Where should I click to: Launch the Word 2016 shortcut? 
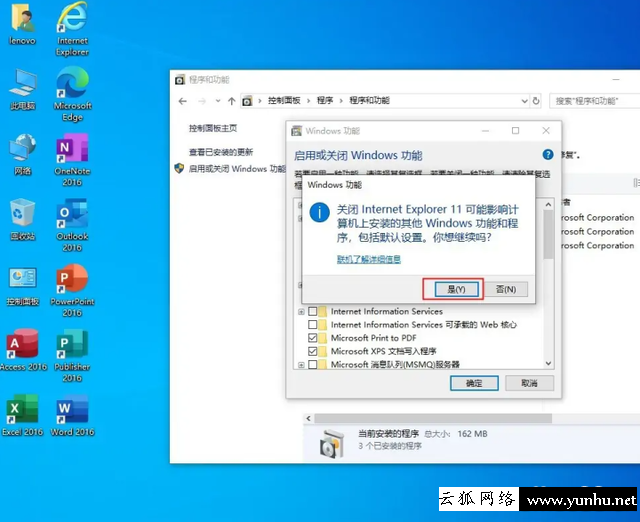pyautogui.click(x=72, y=415)
